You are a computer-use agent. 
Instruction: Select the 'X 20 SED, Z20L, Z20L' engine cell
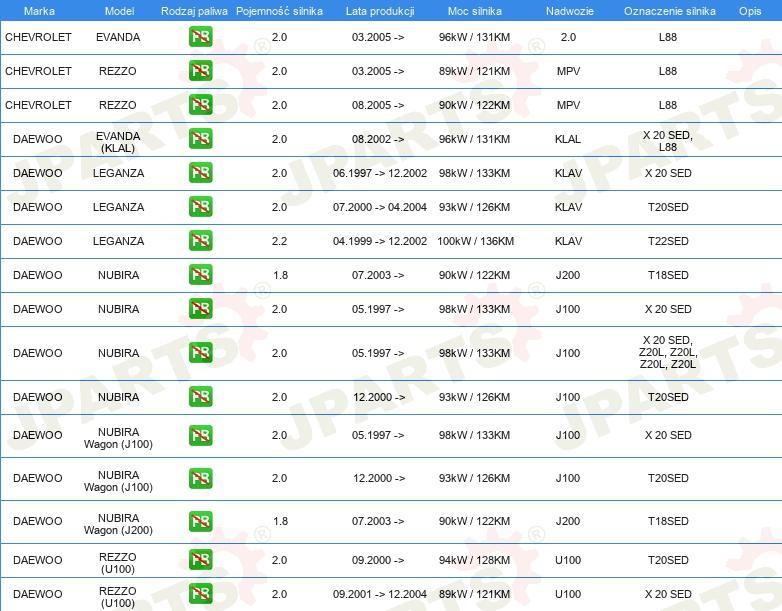(668, 352)
